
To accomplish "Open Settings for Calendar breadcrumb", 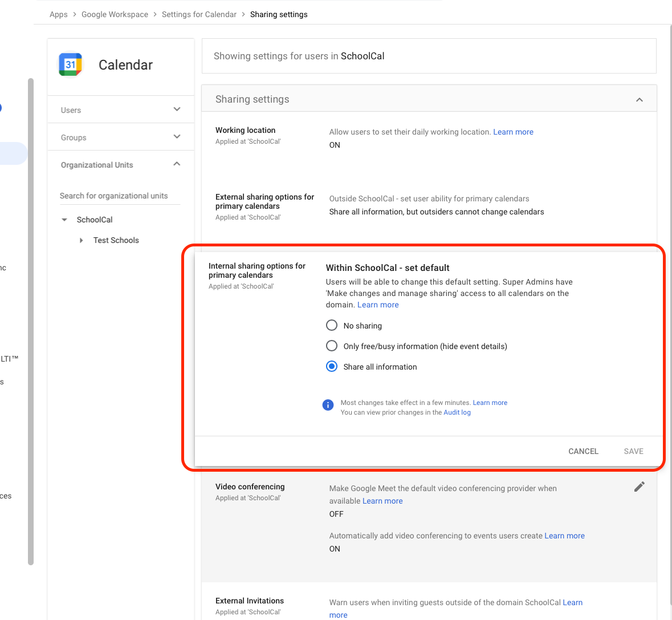I will [199, 14].
